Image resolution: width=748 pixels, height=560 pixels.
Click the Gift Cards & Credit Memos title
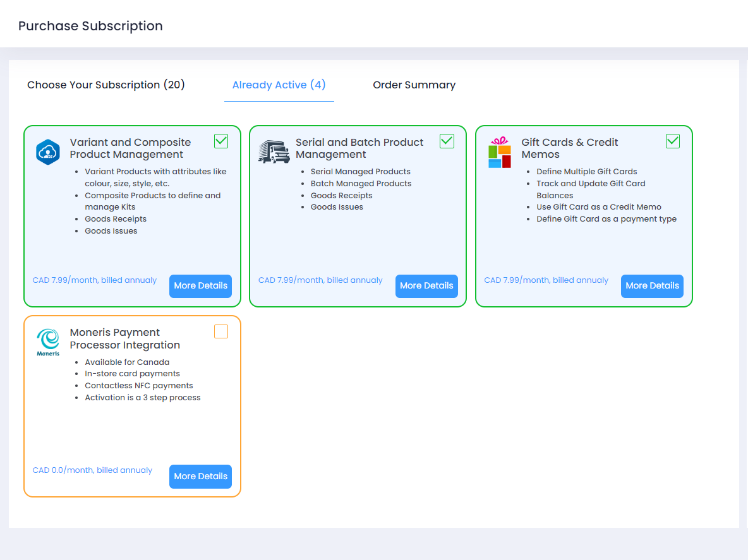(x=569, y=148)
